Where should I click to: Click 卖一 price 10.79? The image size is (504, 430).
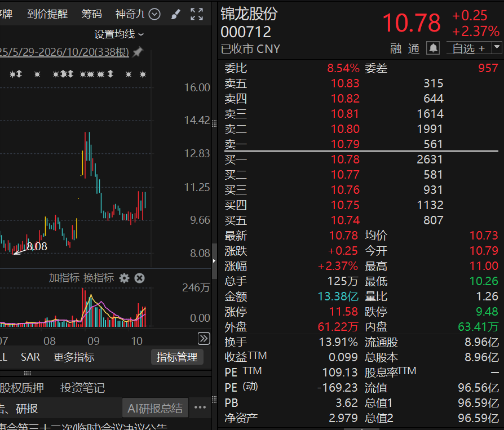(345, 144)
